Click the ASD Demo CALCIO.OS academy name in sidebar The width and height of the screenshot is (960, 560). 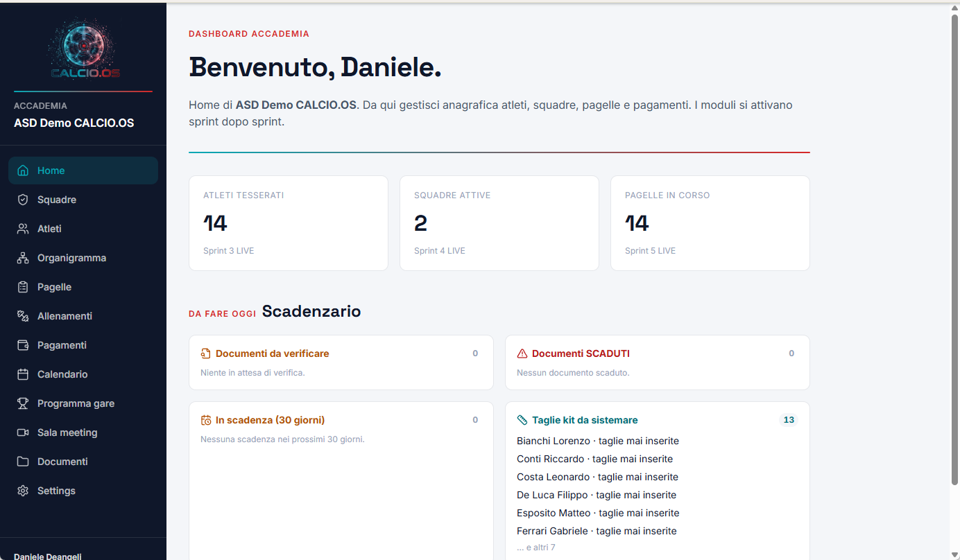pyautogui.click(x=74, y=123)
